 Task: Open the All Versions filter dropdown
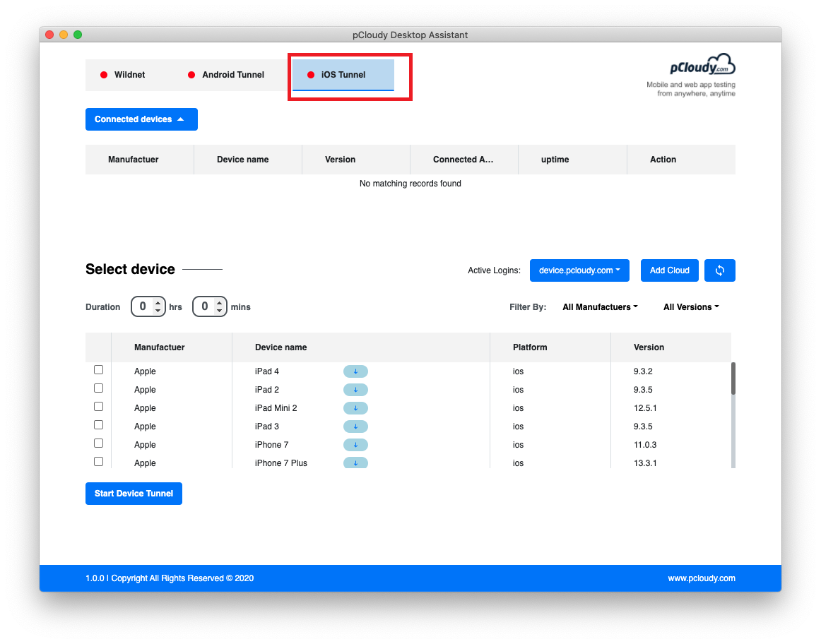point(691,307)
